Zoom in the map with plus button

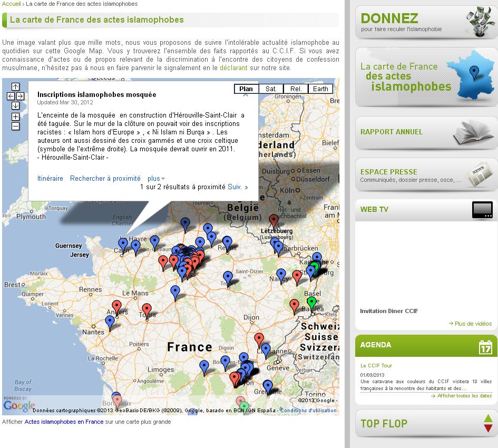[x=15, y=116]
